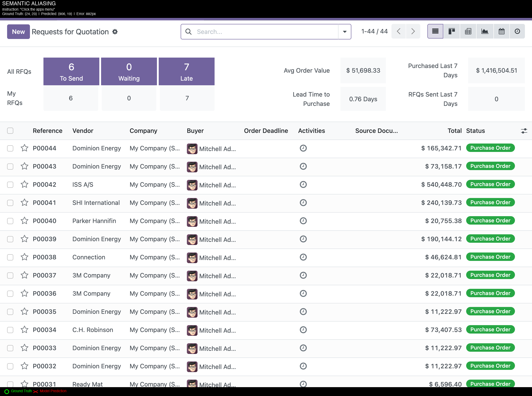Viewport: 532px width, 396px height.
Task: Open the Activity view clock icon
Action: [x=517, y=31]
